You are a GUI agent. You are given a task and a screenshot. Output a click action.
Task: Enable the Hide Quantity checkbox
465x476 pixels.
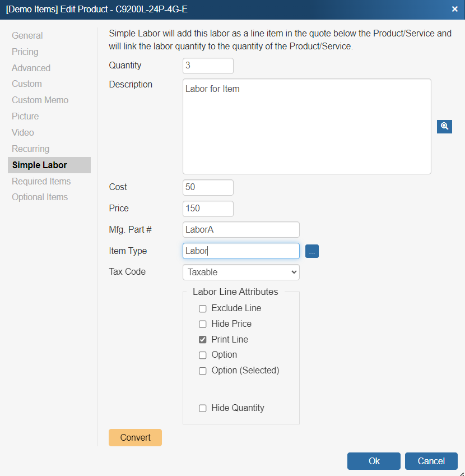click(x=203, y=408)
